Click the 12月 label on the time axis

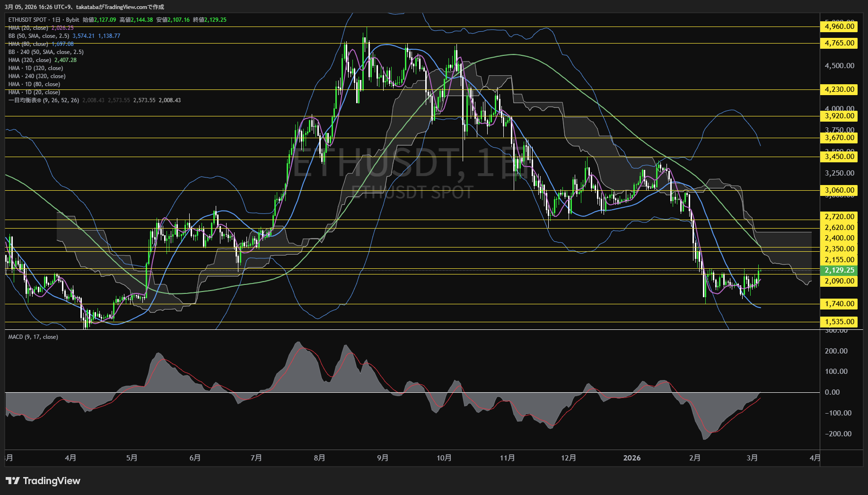tap(568, 458)
